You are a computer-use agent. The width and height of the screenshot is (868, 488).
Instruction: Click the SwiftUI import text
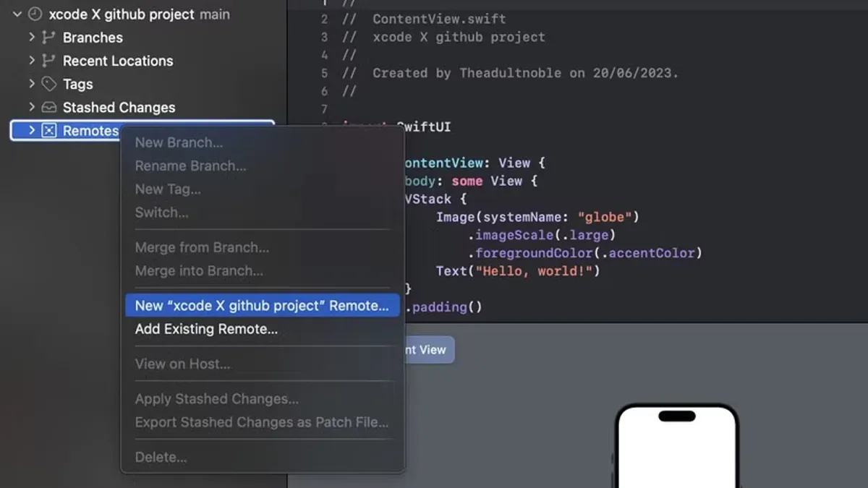tap(424, 127)
